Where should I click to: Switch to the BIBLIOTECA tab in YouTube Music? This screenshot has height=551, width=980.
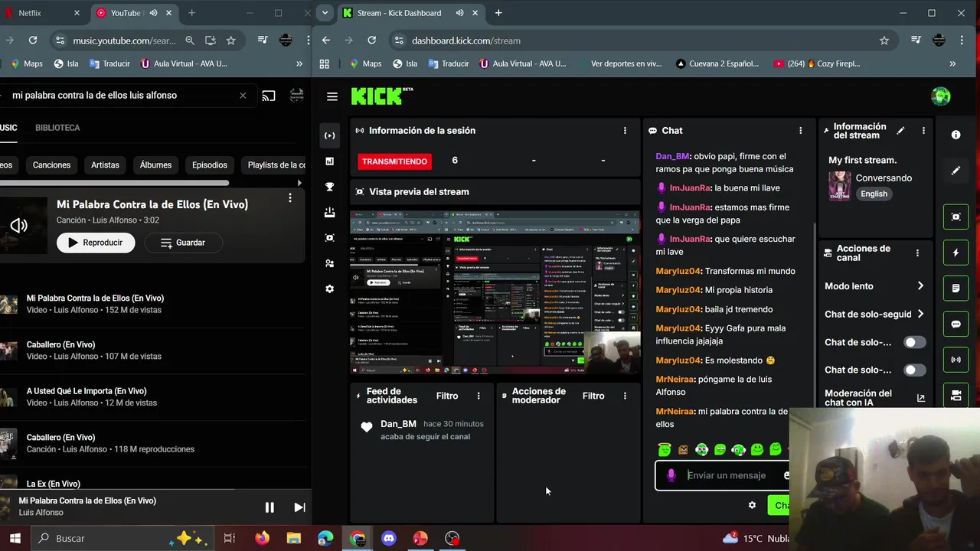click(57, 128)
